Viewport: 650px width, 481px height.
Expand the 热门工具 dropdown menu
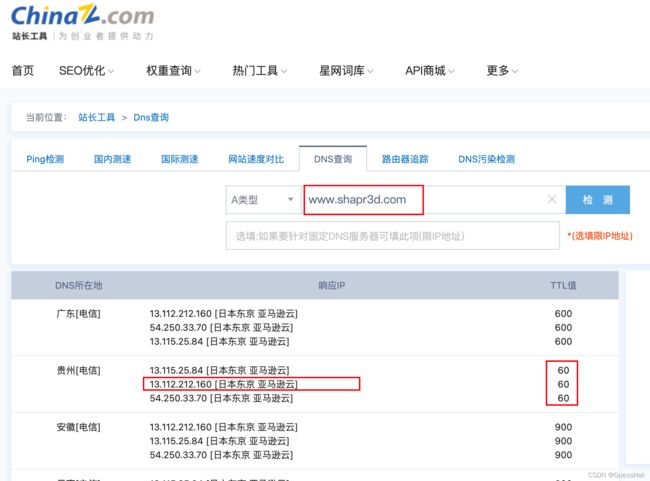pyautogui.click(x=260, y=70)
